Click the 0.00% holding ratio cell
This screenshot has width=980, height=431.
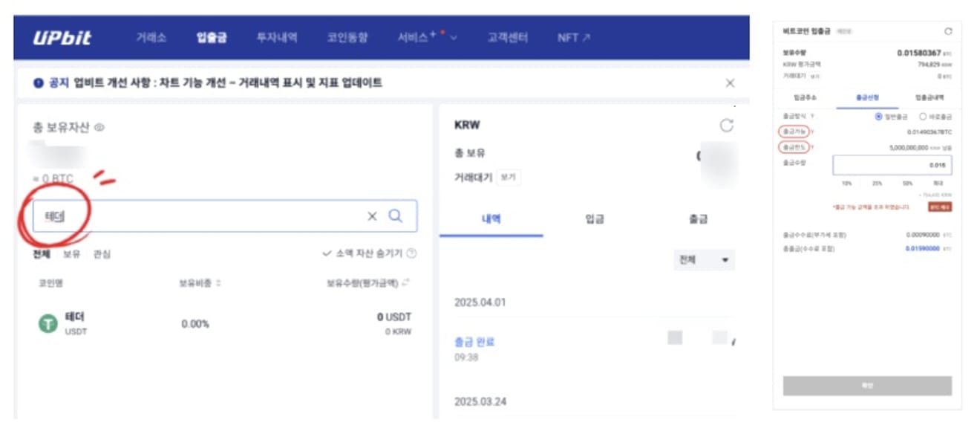[195, 324]
